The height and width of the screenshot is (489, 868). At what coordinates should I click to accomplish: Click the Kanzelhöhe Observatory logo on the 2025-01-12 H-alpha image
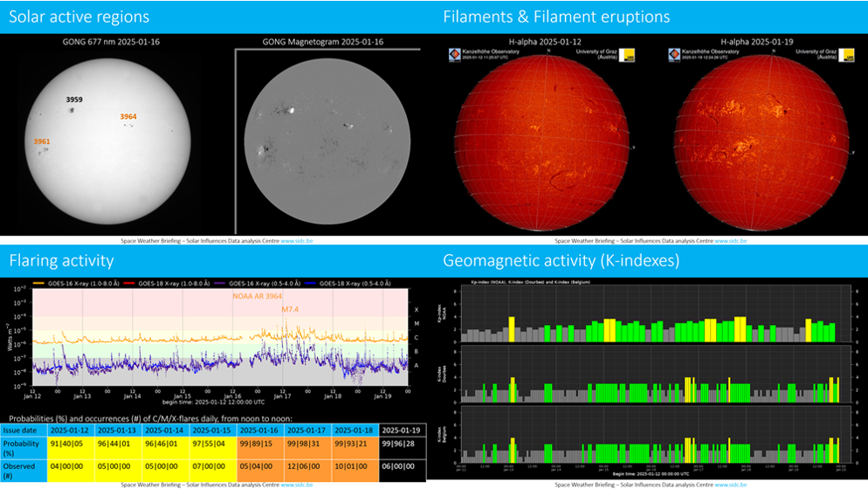click(x=454, y=54)
